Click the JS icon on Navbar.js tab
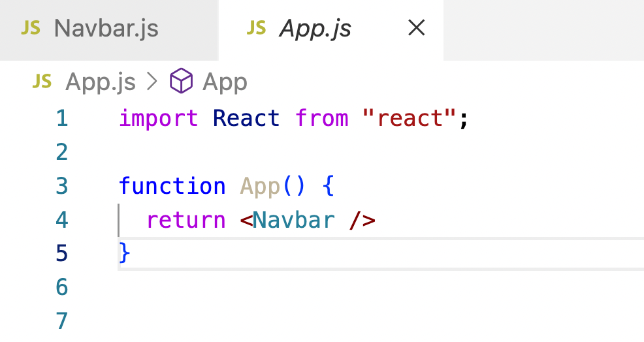Viewport: 644px width, 342px height. coord(31,28)
